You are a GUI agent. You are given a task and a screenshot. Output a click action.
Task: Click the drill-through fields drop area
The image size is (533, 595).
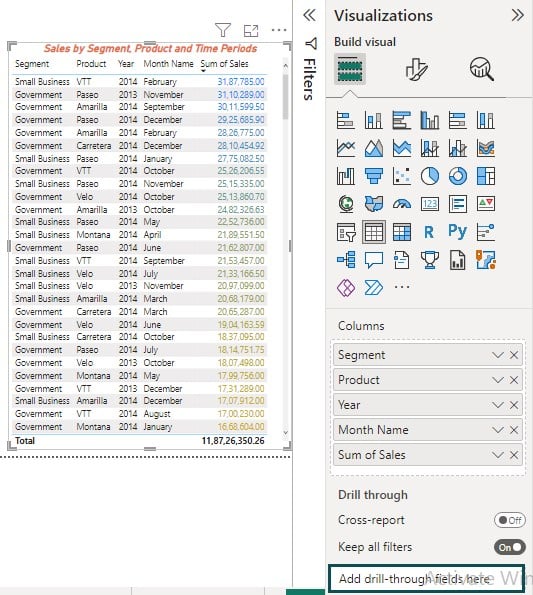(x=426, y=578)
